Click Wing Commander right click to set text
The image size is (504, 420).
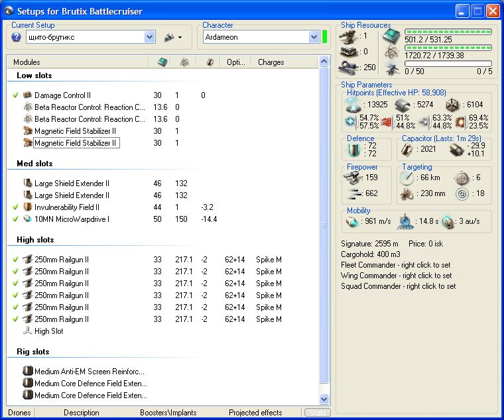[x=396, y=276]
